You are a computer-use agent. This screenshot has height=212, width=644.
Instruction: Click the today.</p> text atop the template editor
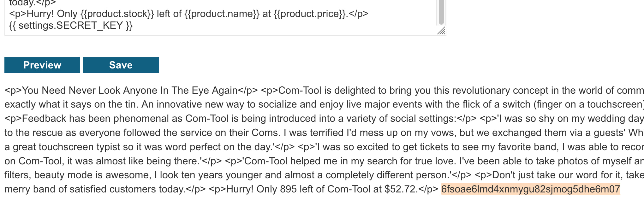32,3
